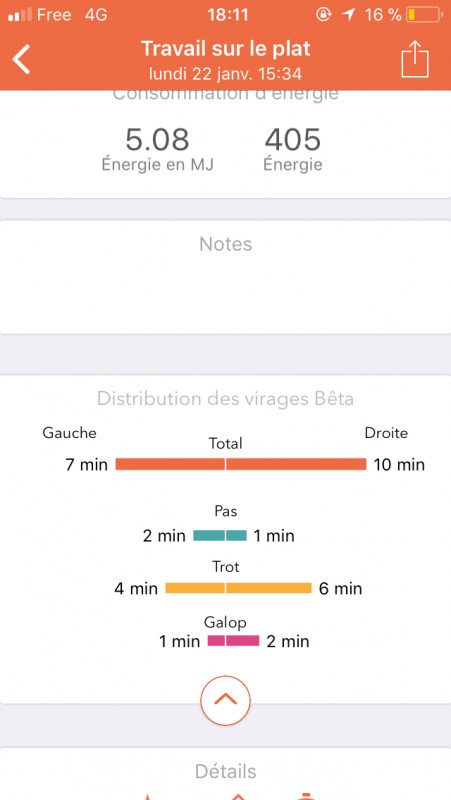Tap the rotation lock status icon
The width and height of the screenshot is (451, 800).
(x=323, y=15)
